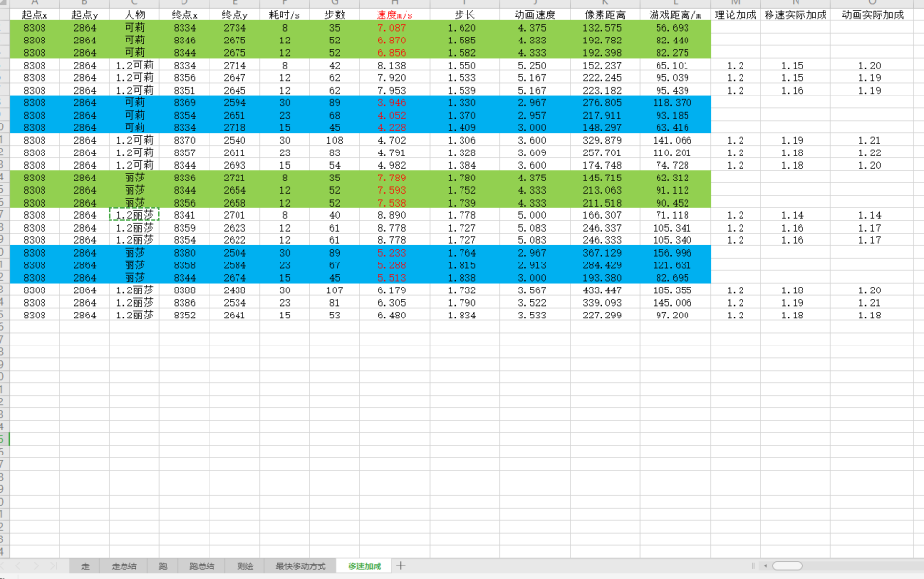Image resolution: width=924 pixels, height=579 pixels.
Task: Select the 人物 header cell
Action: [x=134, y=14]
